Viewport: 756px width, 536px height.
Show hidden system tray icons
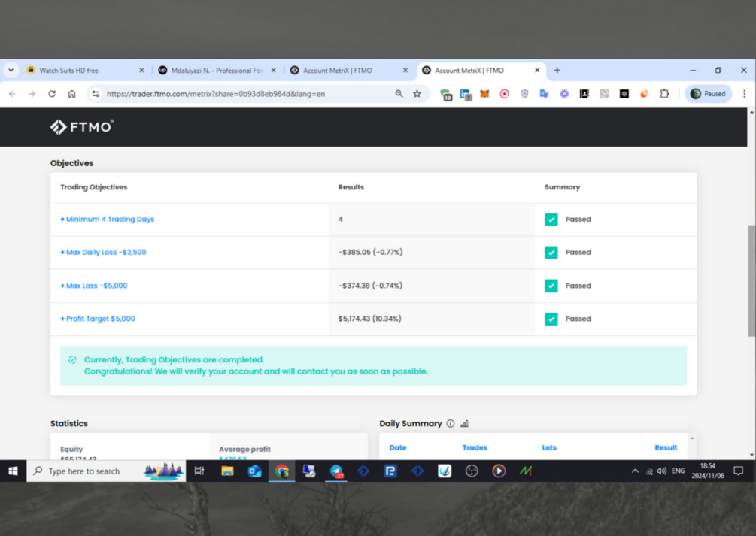(x=635, y=471)
